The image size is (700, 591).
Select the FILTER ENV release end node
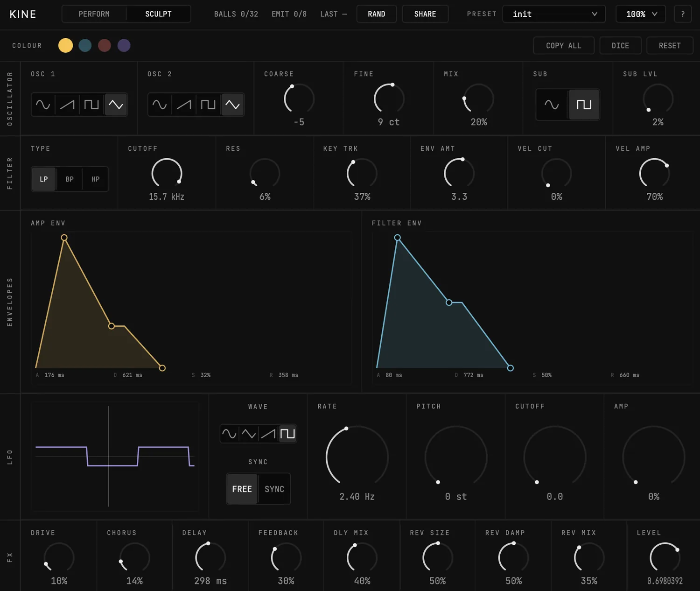click(511, 368)
